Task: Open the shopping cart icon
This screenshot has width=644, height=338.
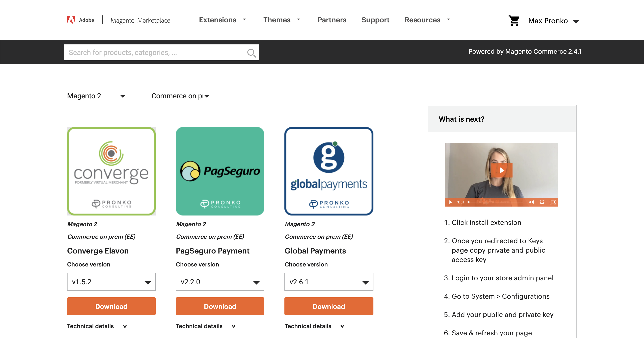Action: [x=514, y=21]
